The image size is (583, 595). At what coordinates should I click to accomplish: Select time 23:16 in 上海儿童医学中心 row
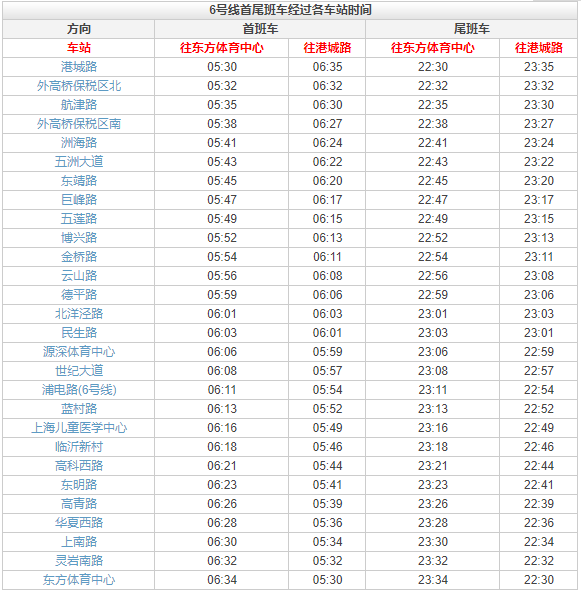point(433,428)
